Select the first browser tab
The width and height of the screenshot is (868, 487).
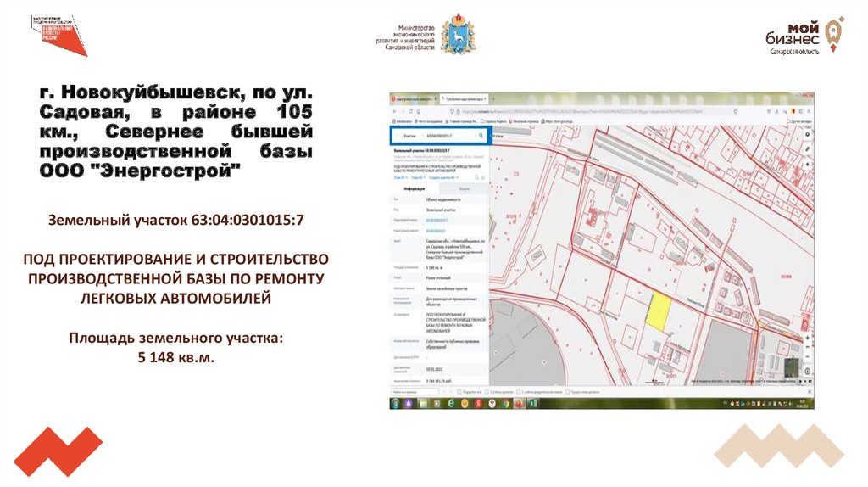[413, 98]
